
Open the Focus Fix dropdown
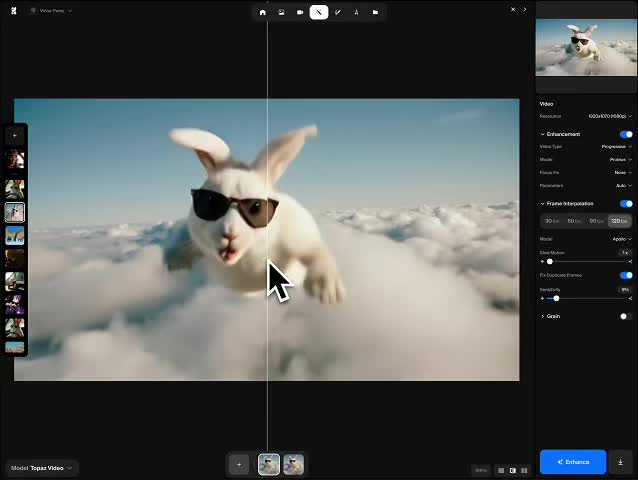pos(623,172)
